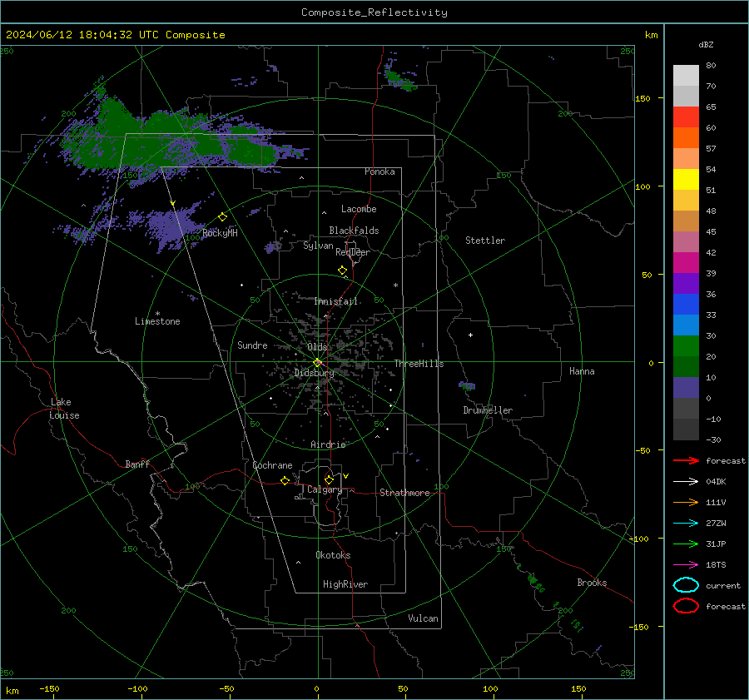Image resolution: width=749 pixels, height=700 pixels.
Task: Click the Composite_Reflectivity title text
Action: (374, 12)
